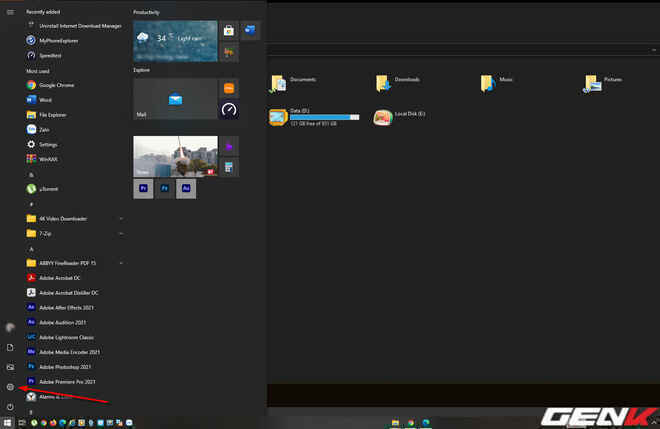660x429 pixels.
Task: Select Pictures folder in File Explorer
Action: pos(603,83)
